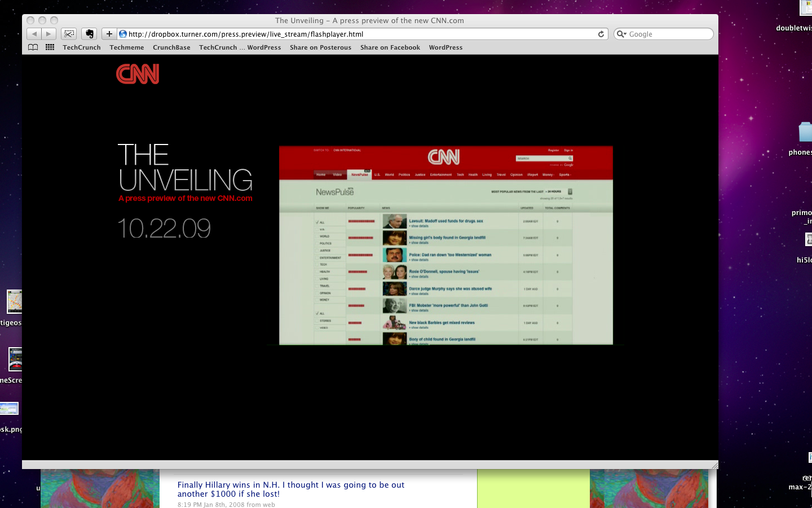Click the New black Barbies thumbnail photo
This screenshot has height=508, width=812.
point(395,323)
